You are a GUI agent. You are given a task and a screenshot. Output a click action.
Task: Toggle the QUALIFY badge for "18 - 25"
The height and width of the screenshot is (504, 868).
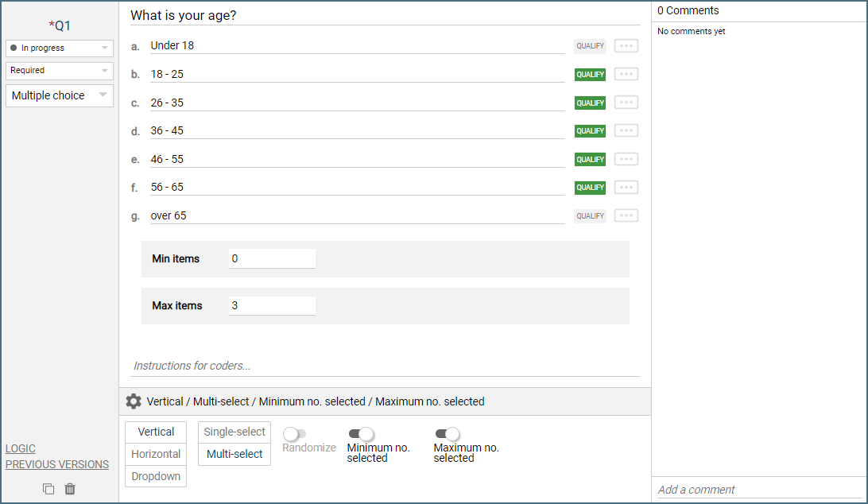pyautogui.click(x=590, y=75)
